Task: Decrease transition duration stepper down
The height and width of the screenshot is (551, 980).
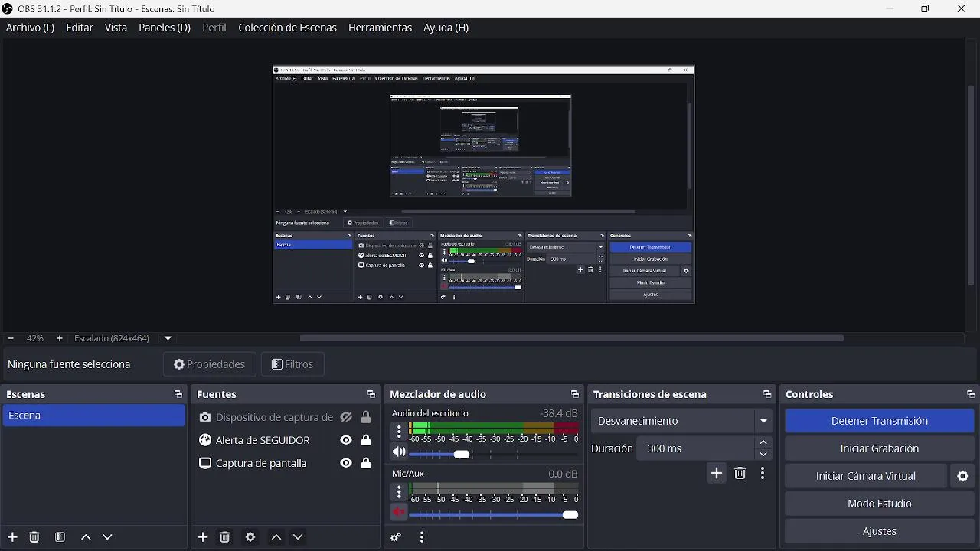Action: point(763,455)
